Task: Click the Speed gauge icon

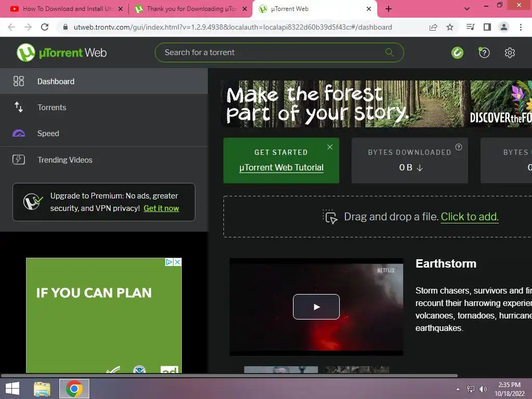Action: [19, 134]
